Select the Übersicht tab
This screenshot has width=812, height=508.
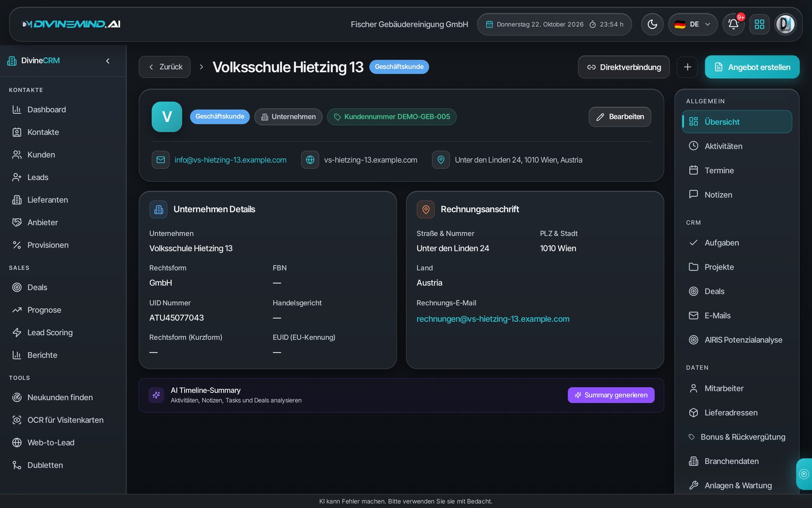point(737,122)
